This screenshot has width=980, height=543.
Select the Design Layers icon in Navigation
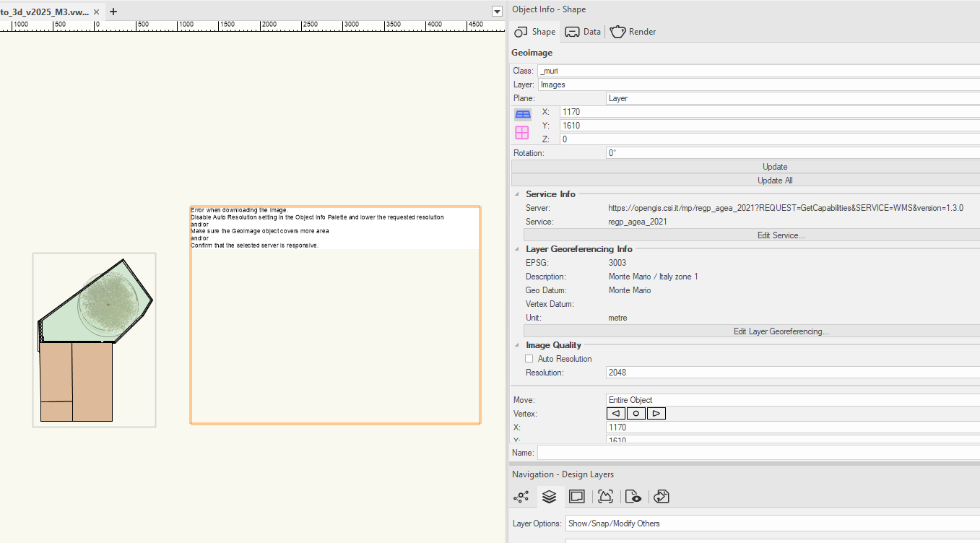tap(549, 497)
